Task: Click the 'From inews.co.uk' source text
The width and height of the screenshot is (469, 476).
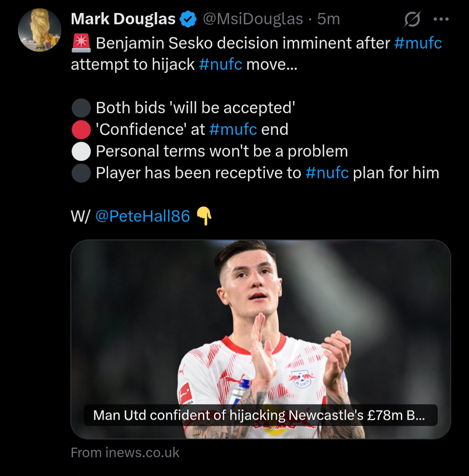Action: [125, 453]
